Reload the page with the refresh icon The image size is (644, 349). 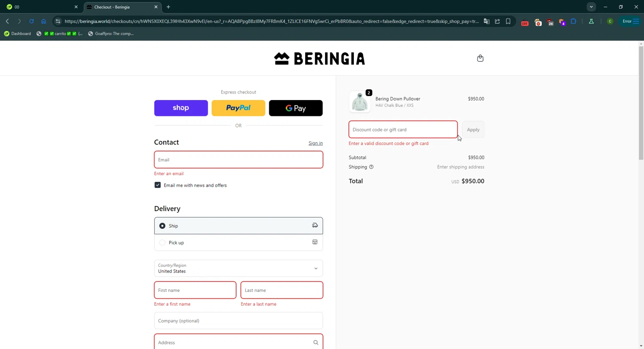tap(31, 21)
